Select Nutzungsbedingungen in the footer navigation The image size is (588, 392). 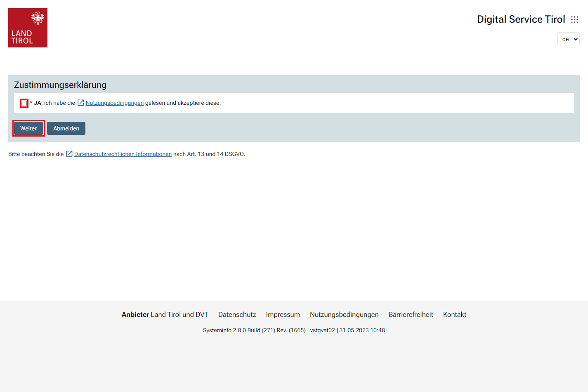pos(344,314)
